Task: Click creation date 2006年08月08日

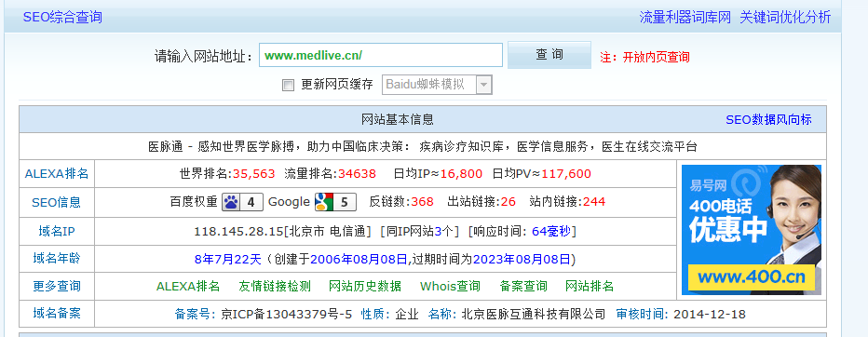Action: [359, 259]
